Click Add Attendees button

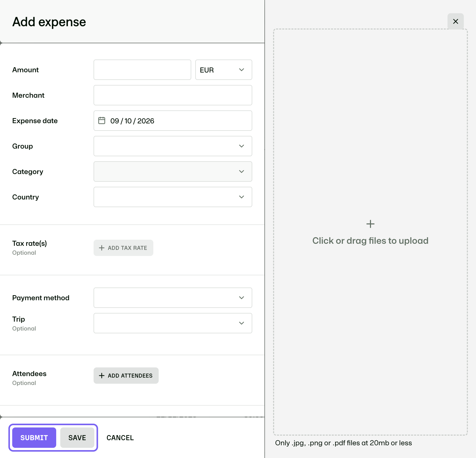(x=126, y=376)
